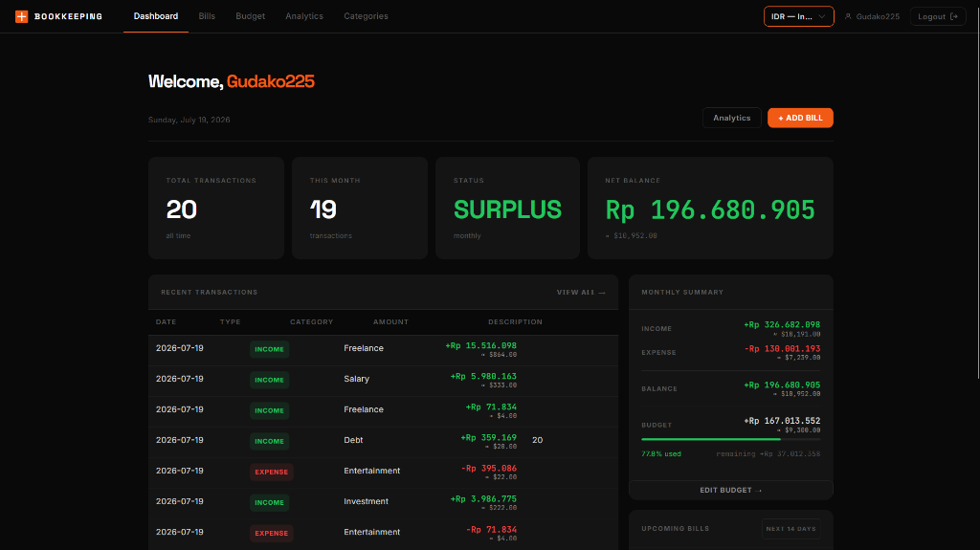The image size is (980, 550).
Task: Click the Analytics button near Add Bill
Action: pos(732,118)
